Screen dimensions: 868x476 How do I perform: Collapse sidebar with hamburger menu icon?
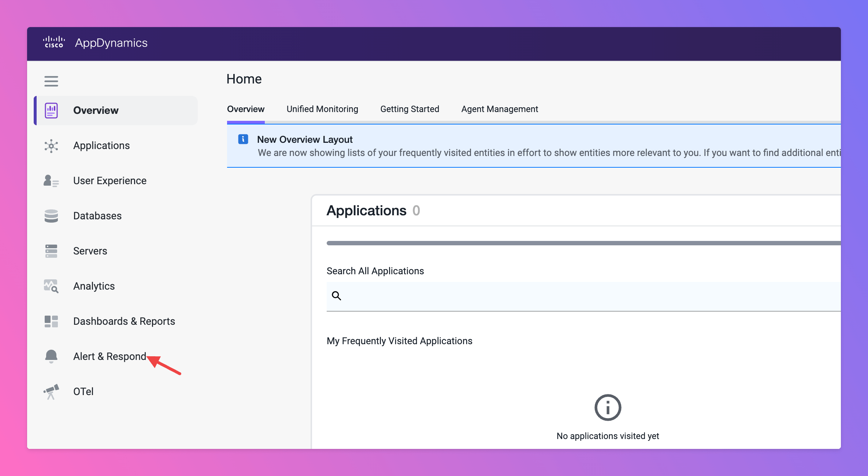51,81
